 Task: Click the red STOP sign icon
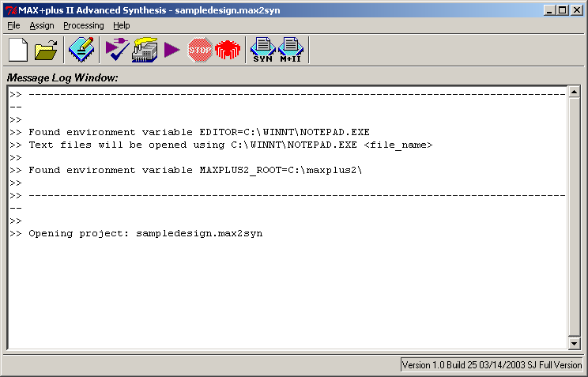[198, 50]
